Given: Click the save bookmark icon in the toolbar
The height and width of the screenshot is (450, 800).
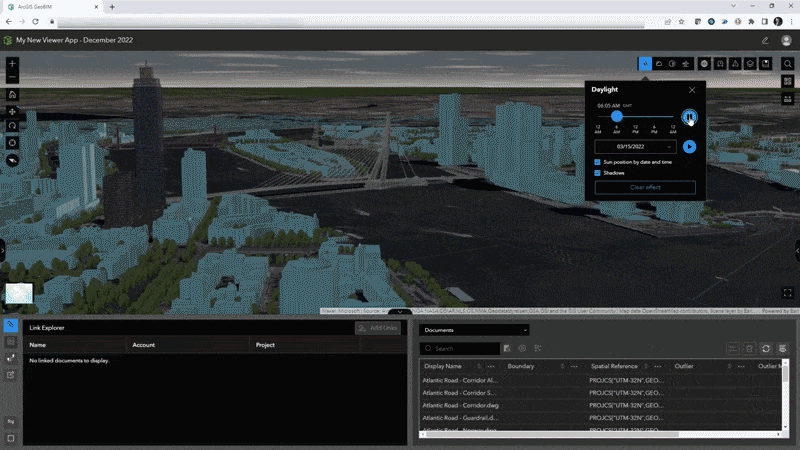Looking at the screenshot, I should coord(765,64).
